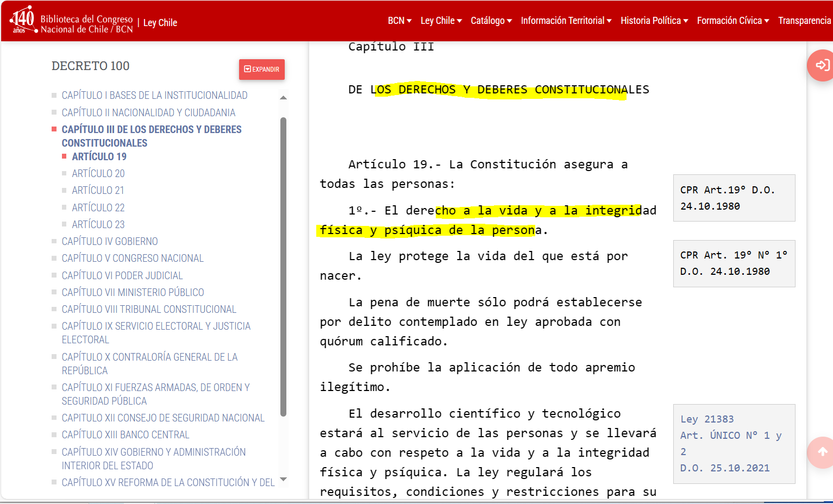This screenshot has height=504, width=833.
Task: Select Capítulo XI Fuerzas Armadas
Action: 155,394
